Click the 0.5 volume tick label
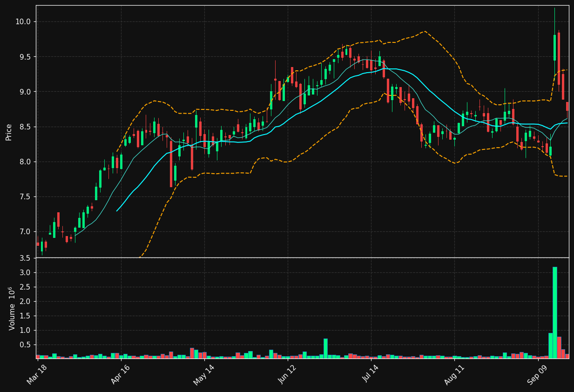 24,345
